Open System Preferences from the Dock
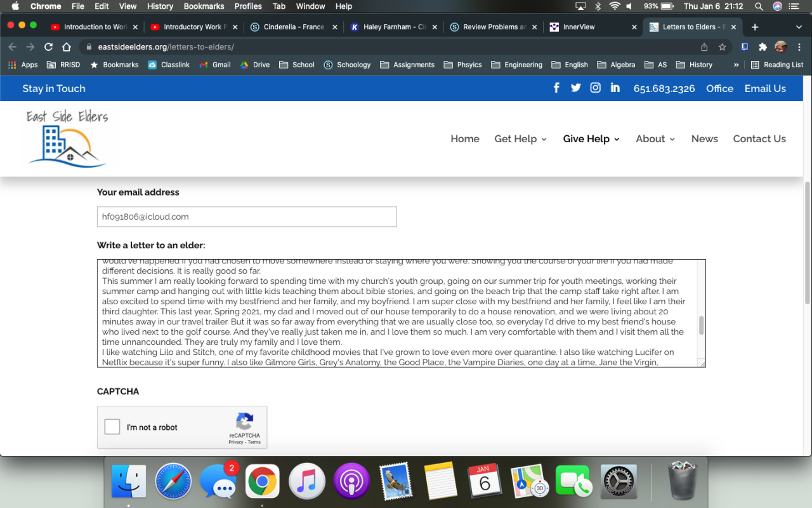The width and height of the screenshot is (812, 508). (x=618, y=481)
